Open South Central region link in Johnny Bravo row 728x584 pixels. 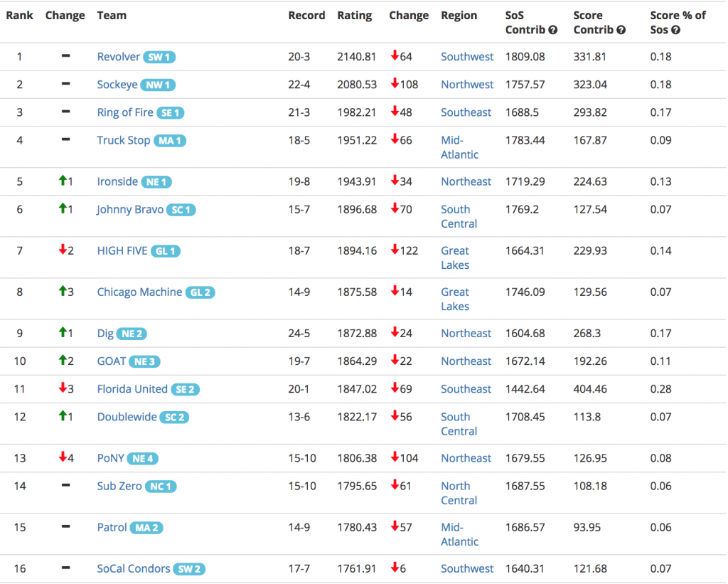[459, 216]
